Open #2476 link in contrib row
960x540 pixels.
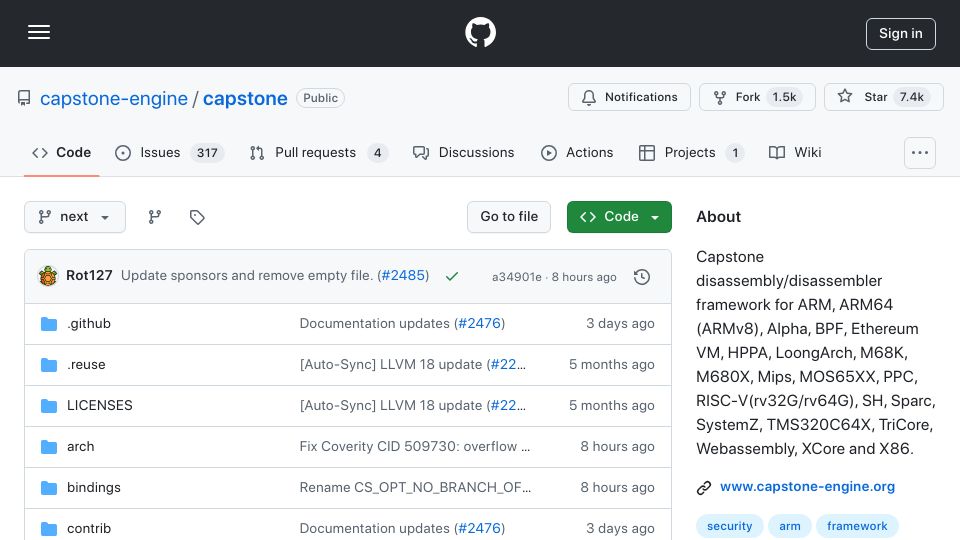[x=479, y=528]
